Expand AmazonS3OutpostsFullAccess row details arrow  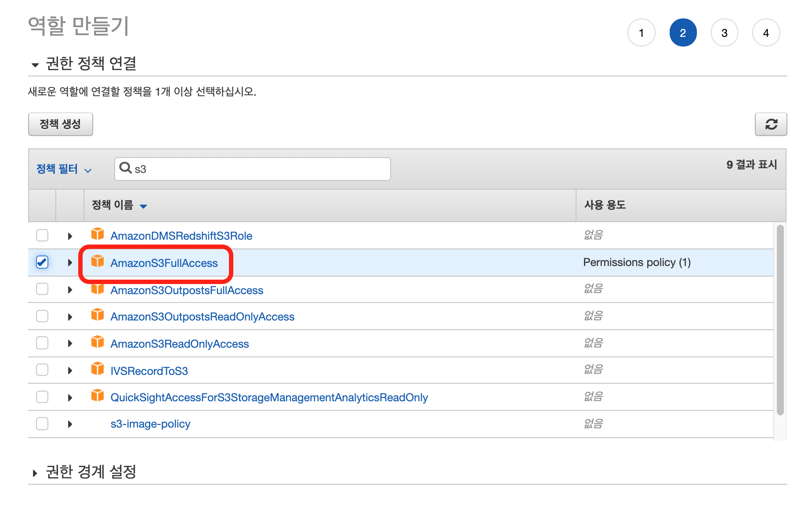click(70, 290)
